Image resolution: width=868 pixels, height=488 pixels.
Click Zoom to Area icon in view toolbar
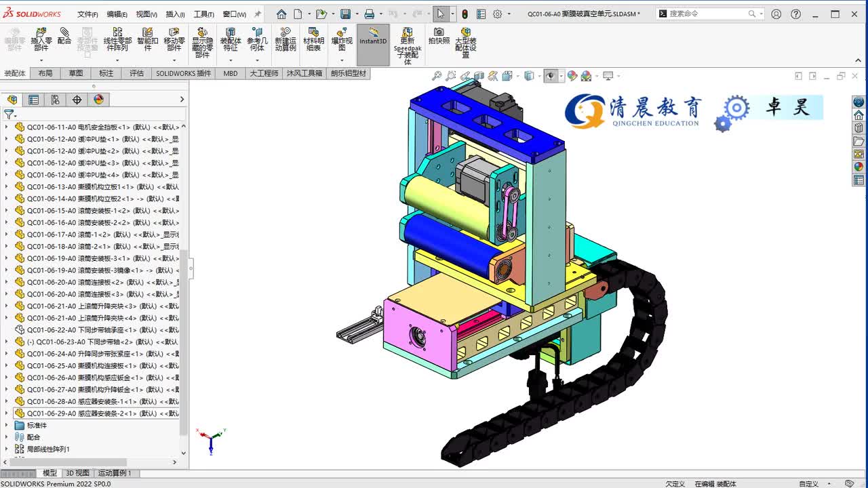click(451, 76)
